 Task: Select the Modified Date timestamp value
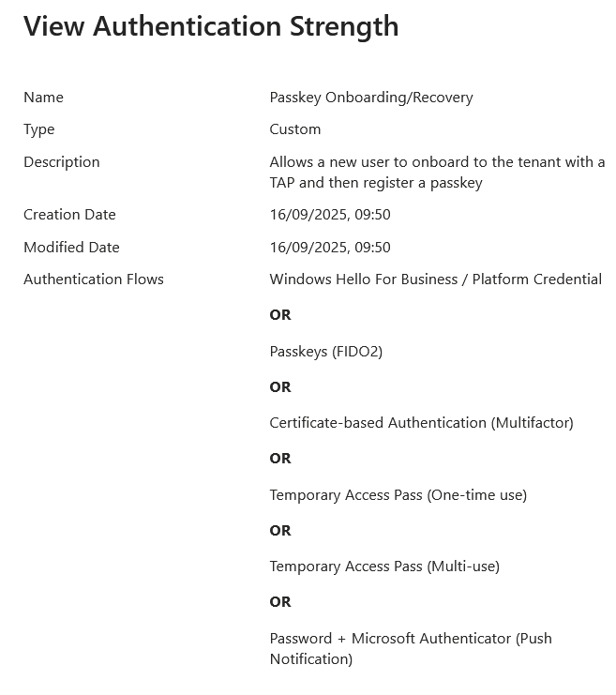(329, 248)
